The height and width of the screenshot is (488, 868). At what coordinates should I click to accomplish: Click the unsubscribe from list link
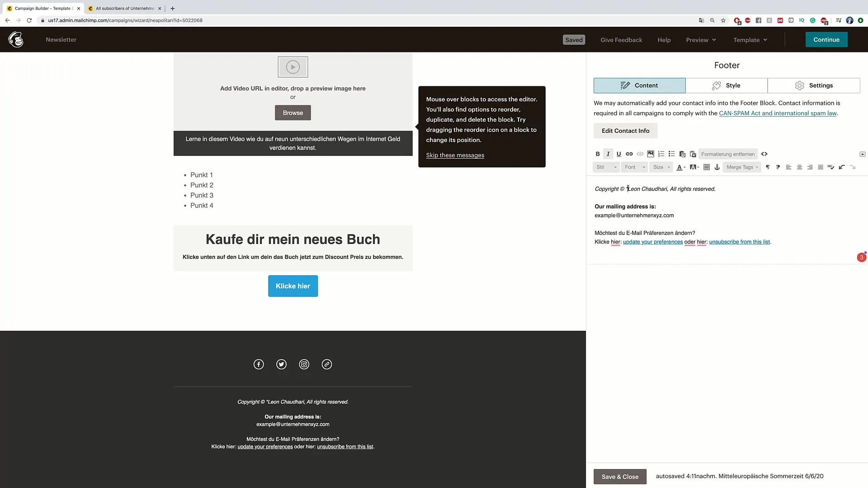[739, 241]
